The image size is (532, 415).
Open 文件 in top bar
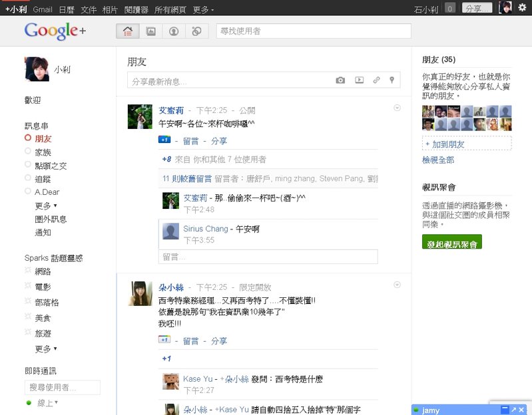(89, 10)
